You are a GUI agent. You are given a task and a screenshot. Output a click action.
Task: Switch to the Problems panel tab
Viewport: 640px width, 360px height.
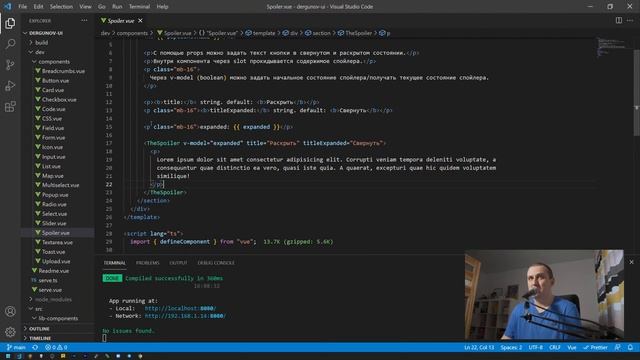click(148, 263)
